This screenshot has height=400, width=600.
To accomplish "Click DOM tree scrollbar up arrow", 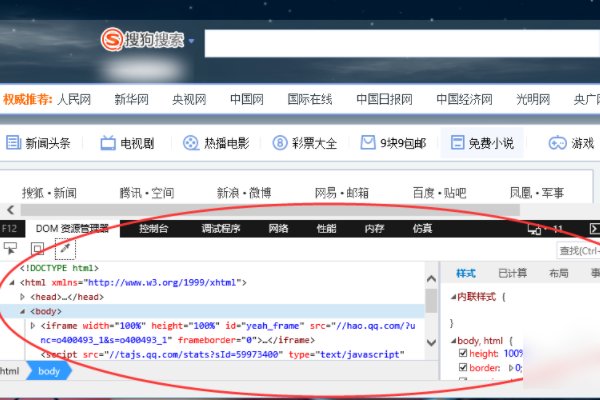I will point(431,279).
